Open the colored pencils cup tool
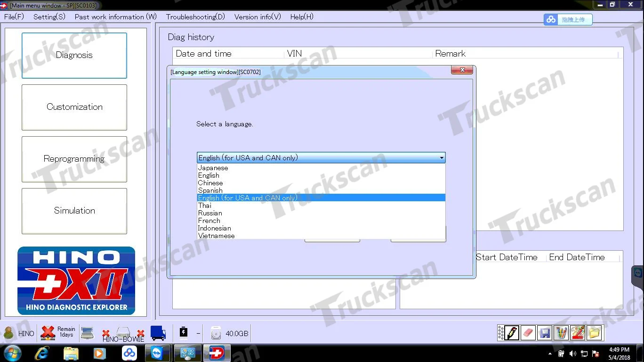 tap(561, 333)
